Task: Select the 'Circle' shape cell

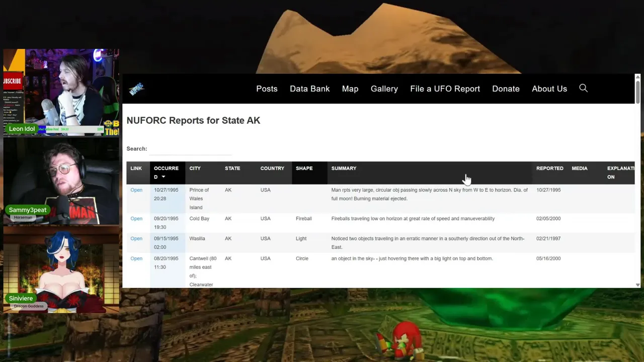Action: coord(302,258)
